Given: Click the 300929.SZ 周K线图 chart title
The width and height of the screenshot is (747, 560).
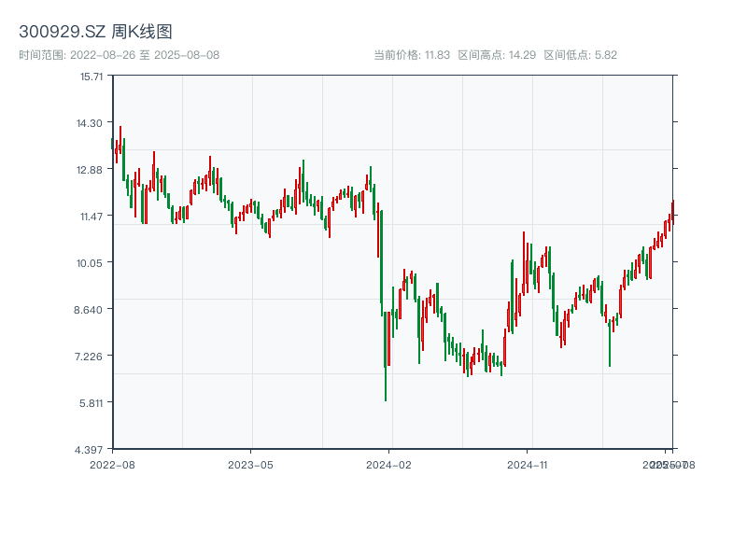Looking at the screenshot, I should [95, 32].
